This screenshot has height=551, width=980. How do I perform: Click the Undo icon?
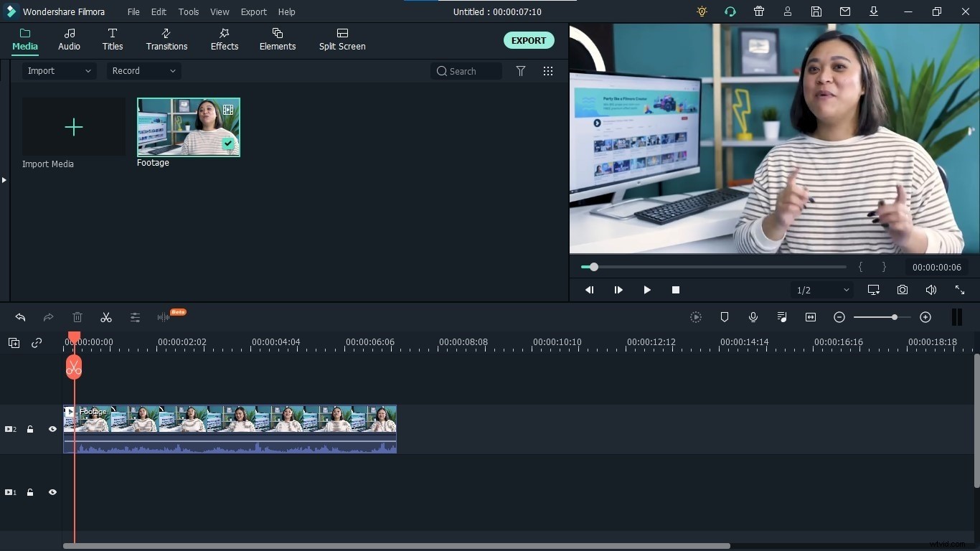click(20, 317)
